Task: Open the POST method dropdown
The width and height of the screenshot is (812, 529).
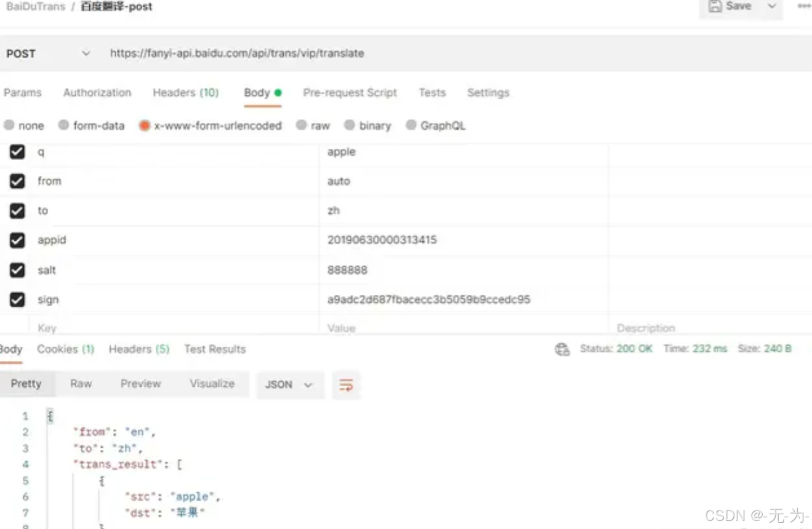Action: click(x=48, y=54)
